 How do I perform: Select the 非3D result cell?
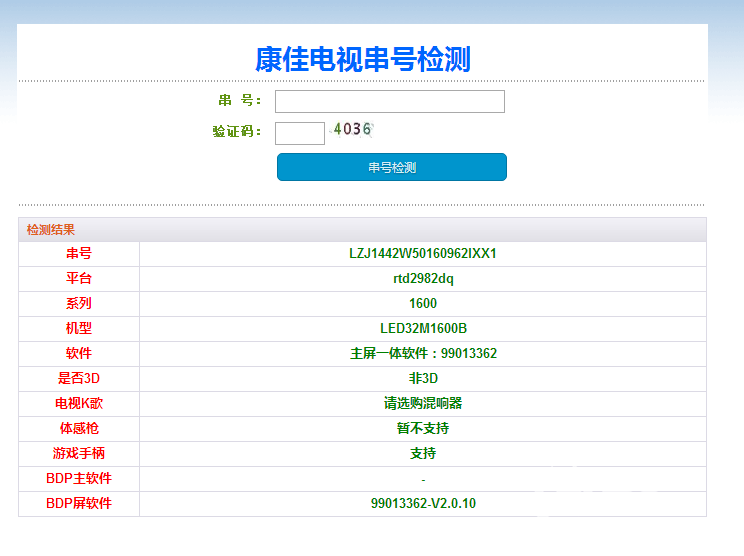(422, 379)
